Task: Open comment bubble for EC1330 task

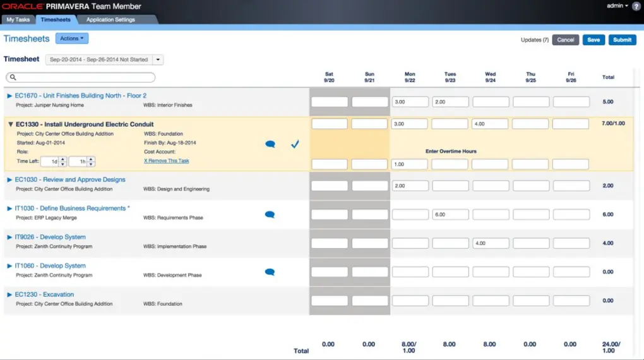Action: (270, 144)
